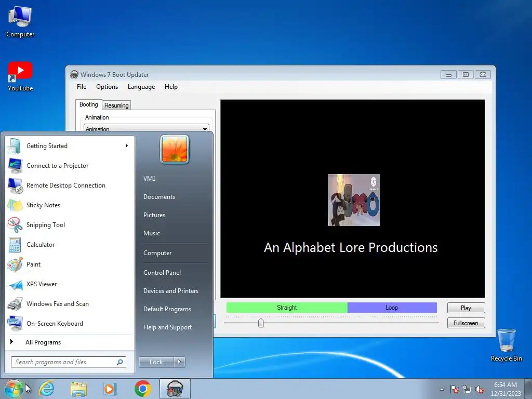Open Remote Desktop Connection
Viewport: 532px width, 399px height.
[x=70, y=185]
